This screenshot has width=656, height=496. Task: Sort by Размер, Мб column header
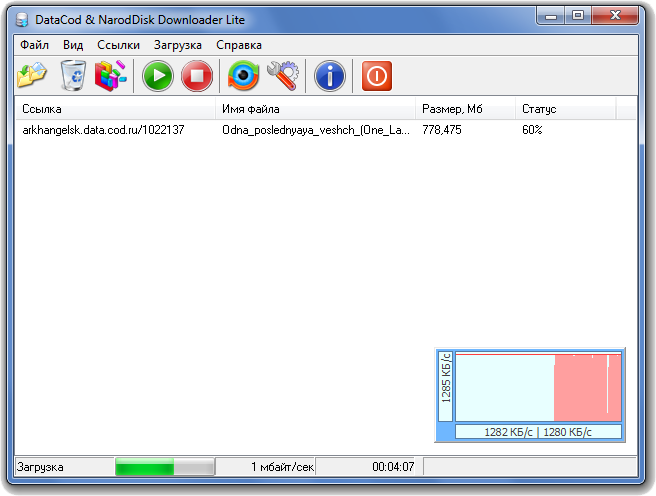coord(466,109)
